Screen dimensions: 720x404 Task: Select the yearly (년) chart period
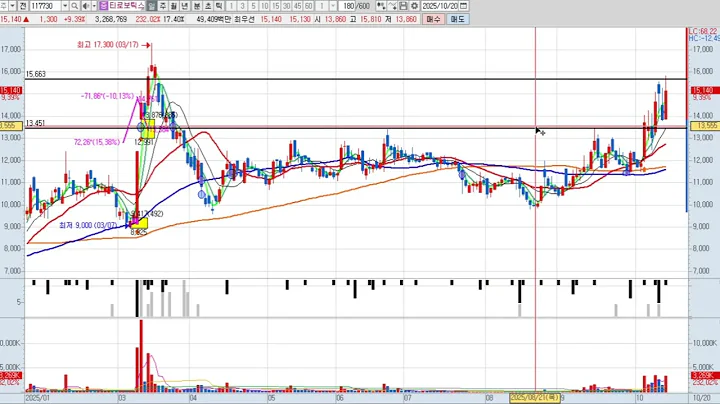pos(185,6)
